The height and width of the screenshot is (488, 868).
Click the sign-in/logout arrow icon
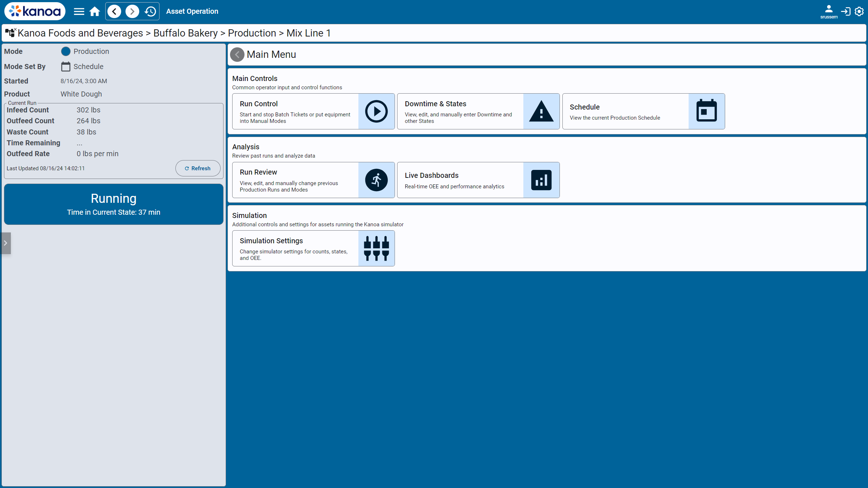(x=846, y=12)
